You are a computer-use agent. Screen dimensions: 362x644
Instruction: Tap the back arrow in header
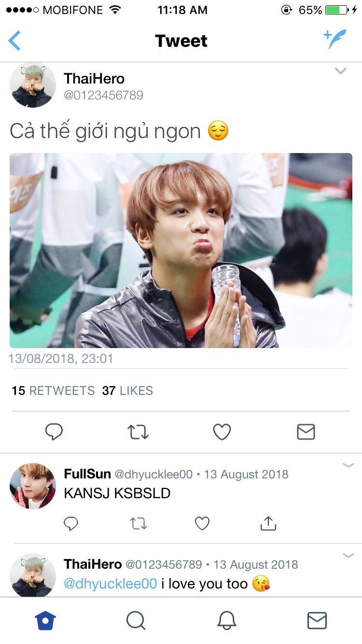tap(14, 41)
